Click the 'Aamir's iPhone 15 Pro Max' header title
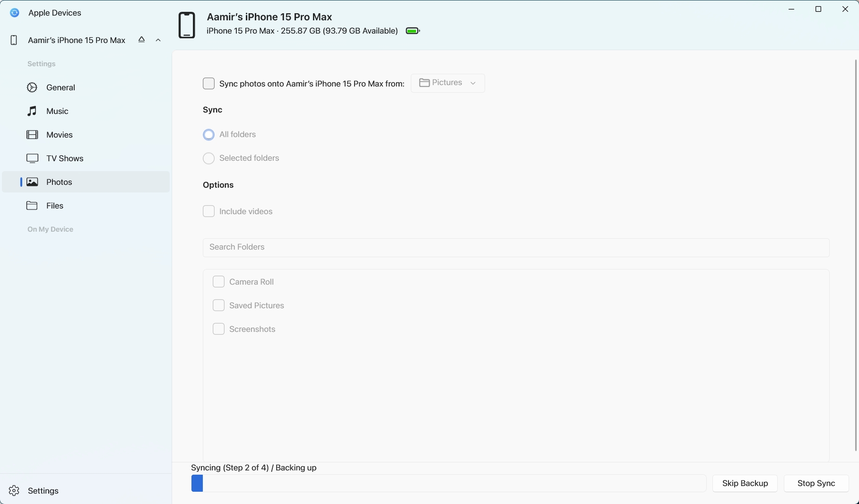 pyautogui.click(x=269, y=17)
